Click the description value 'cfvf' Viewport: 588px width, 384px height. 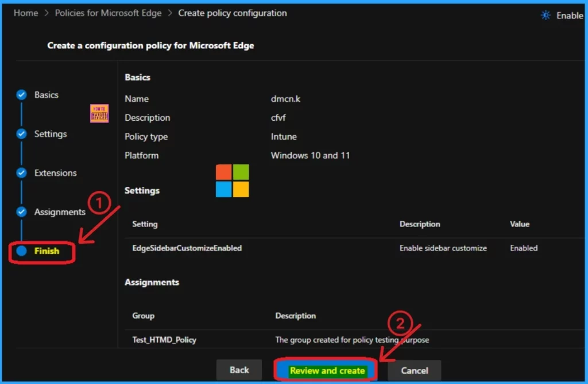(278, 117)
